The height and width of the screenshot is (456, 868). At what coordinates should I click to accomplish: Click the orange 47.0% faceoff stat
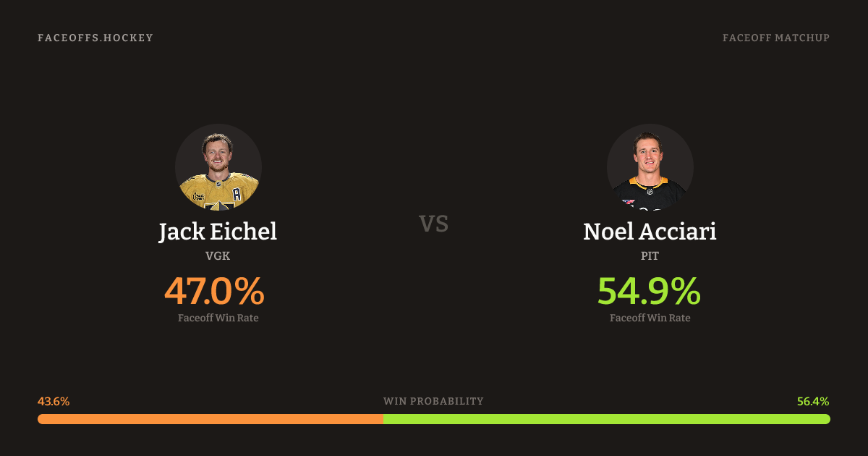(x=214, y=291)
